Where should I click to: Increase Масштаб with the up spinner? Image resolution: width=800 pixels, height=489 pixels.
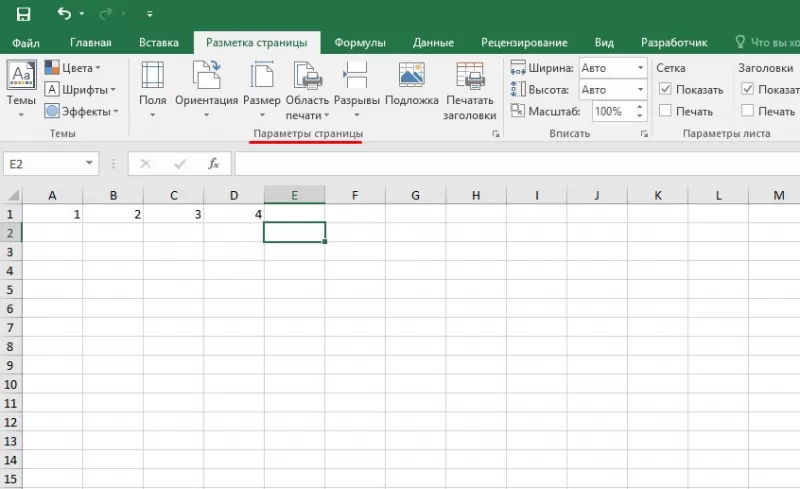click(x=640, y=107)
